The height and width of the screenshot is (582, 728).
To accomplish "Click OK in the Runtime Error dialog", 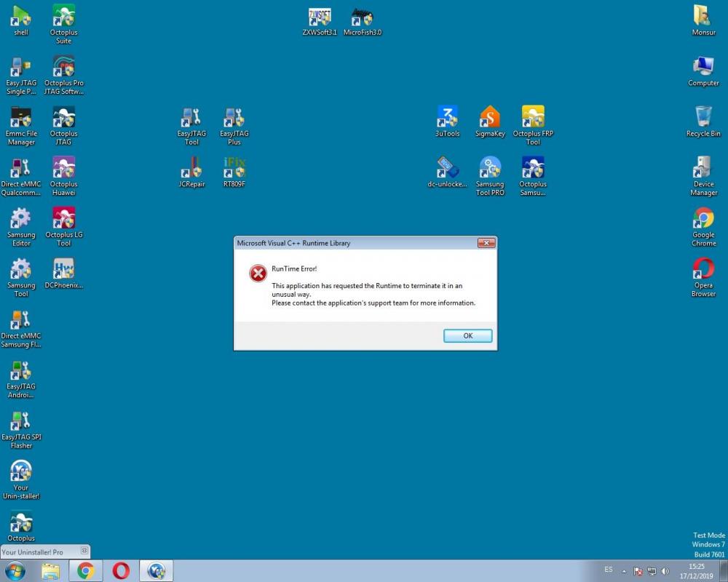I will click(467, 335).
